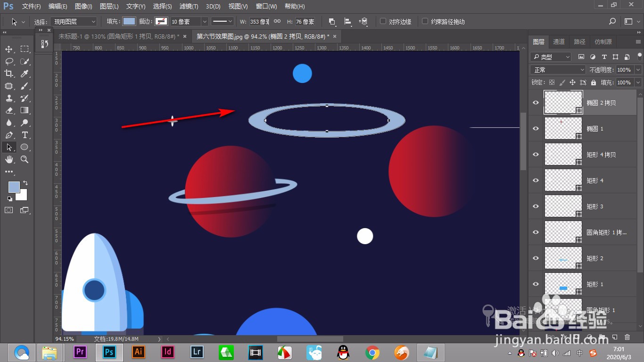This screenshot has width=644, height=362.
Task: Select the Quick Selection tool
Action: [25, 61]
